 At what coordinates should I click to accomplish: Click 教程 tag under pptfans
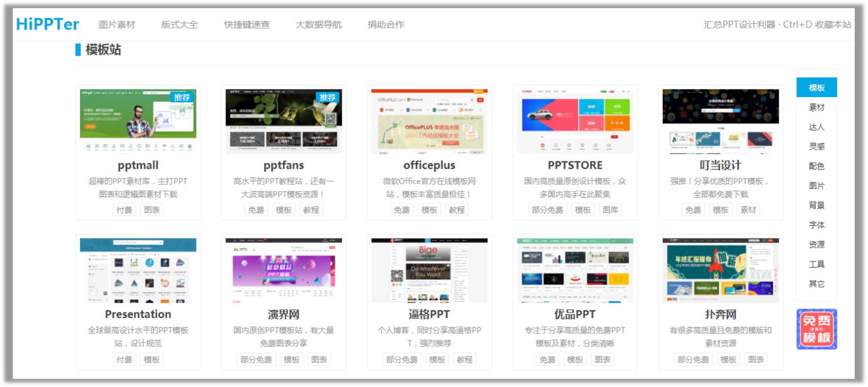[311, 210]
